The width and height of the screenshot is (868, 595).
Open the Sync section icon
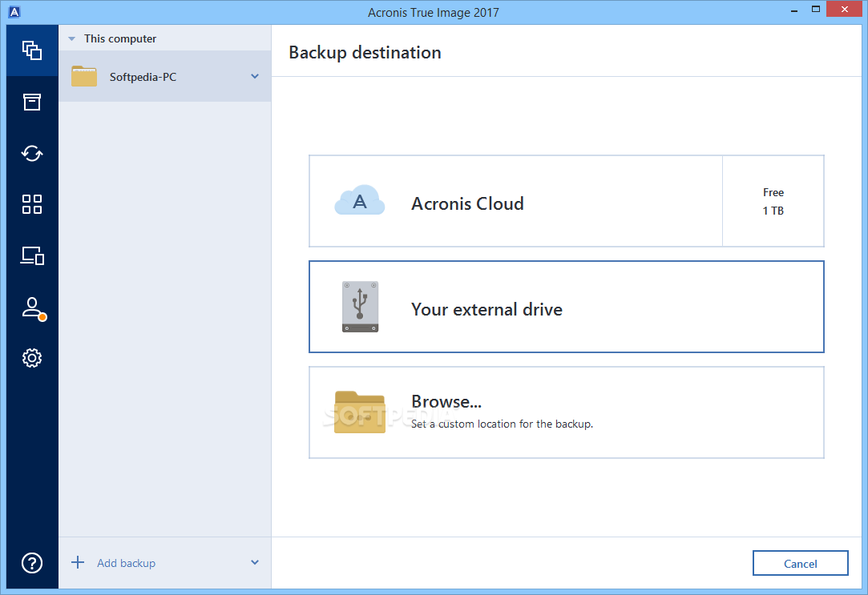tap(32, 153)
